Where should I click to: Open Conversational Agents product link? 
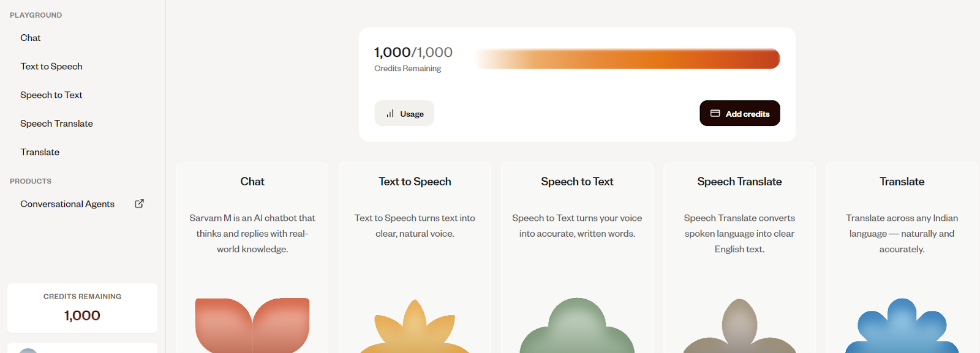(x=67, y=204)
